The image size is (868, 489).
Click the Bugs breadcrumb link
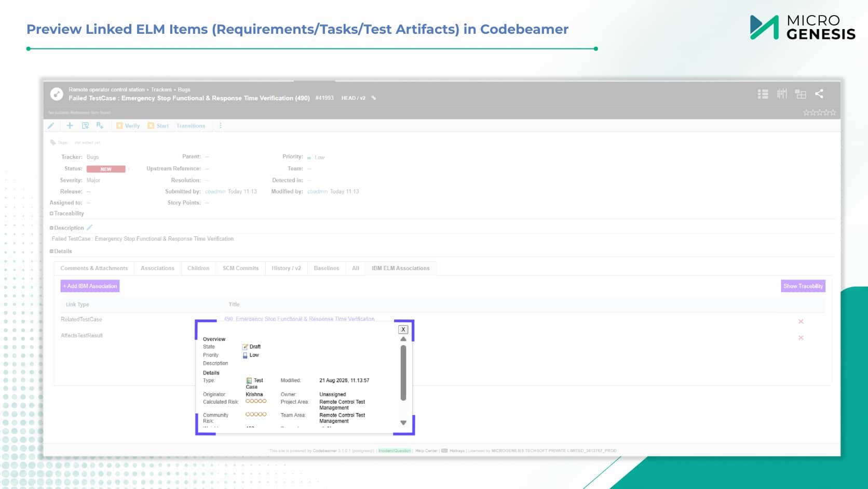pos(184,90)
